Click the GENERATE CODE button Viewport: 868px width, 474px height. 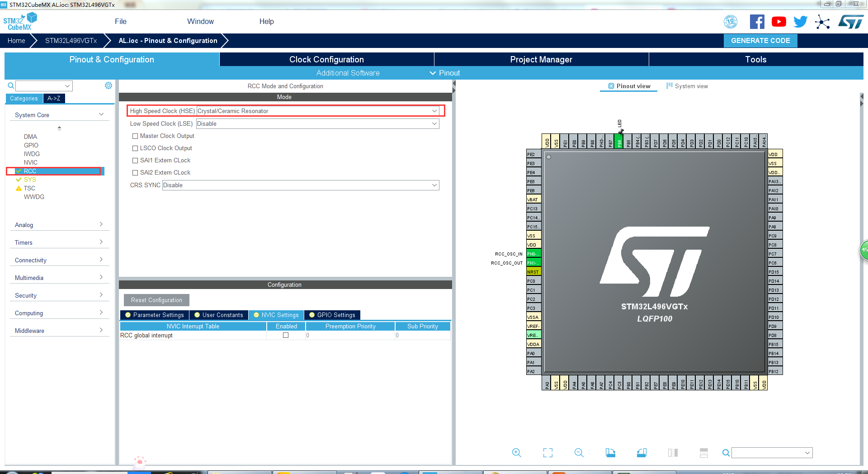point(760,41)
